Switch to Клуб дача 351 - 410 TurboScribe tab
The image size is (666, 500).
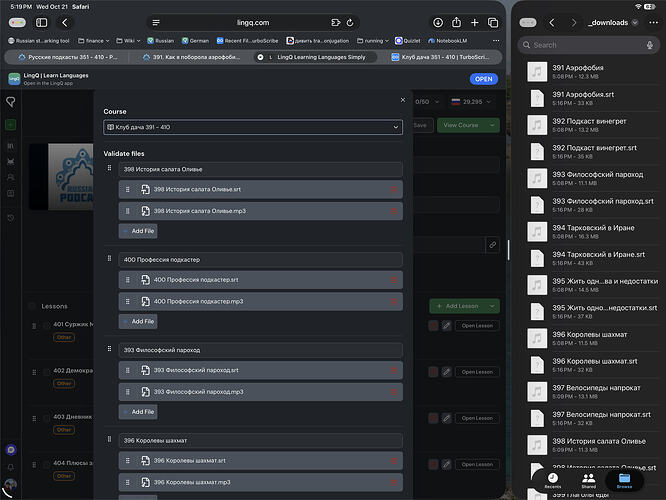click(440, 57)
